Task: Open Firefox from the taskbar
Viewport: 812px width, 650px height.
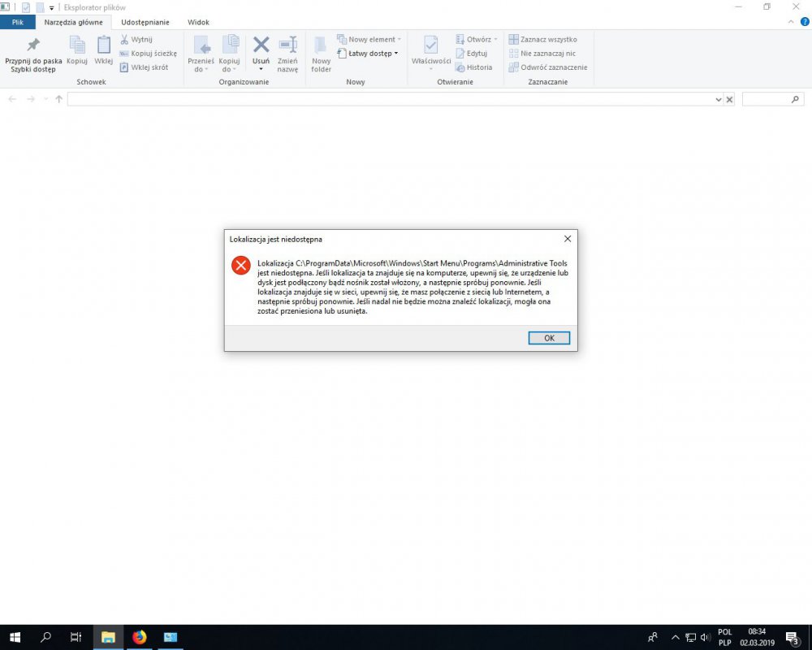Action: pos(139,637)
